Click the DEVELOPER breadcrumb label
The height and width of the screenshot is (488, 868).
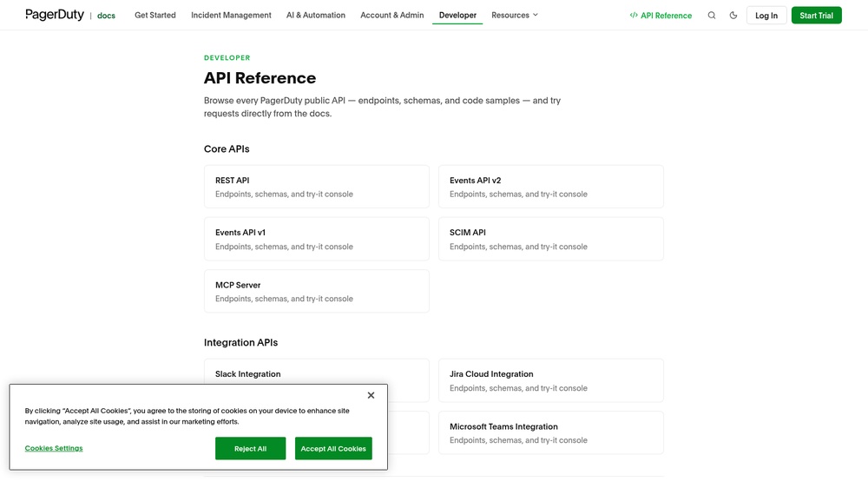click(x=227, y=57)
